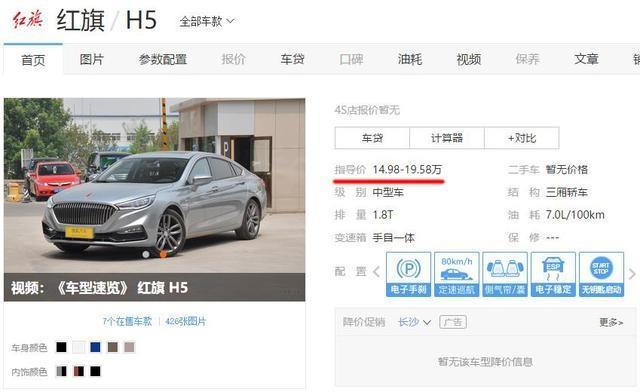Screen dimensions: 640x392
Task: Show next configuration icons with right arrow
Action: coord(632,274)
